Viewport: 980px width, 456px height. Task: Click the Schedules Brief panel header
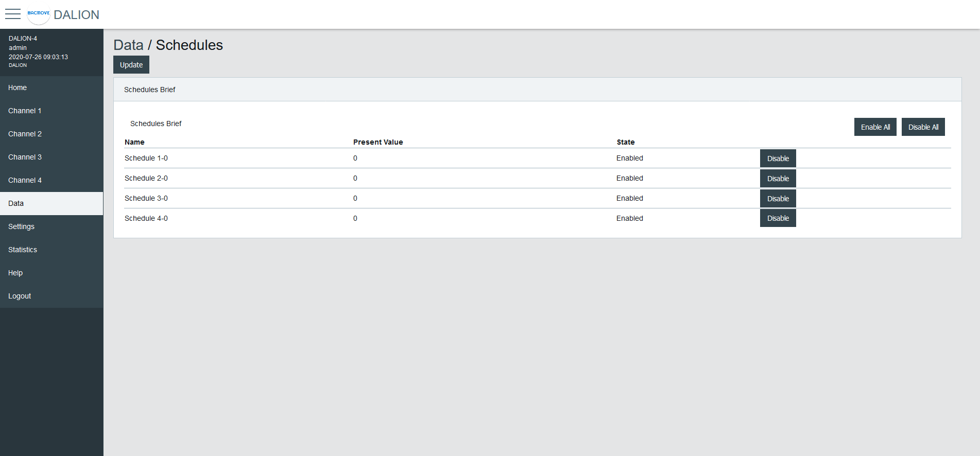point(150,90)
